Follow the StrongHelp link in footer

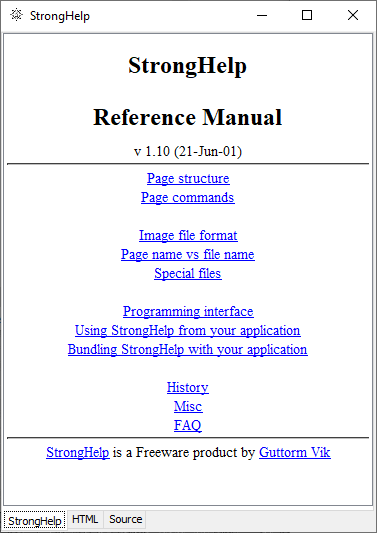[x=78, y=453]
